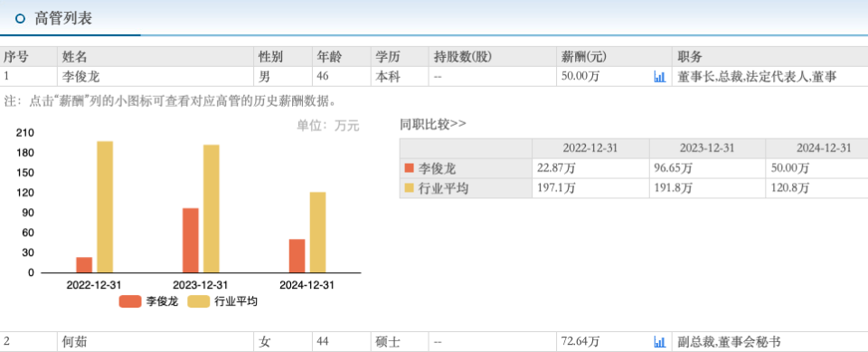Viewport: 868px width, 352px height.
Task: Click age cell 46
Action: 341,77
